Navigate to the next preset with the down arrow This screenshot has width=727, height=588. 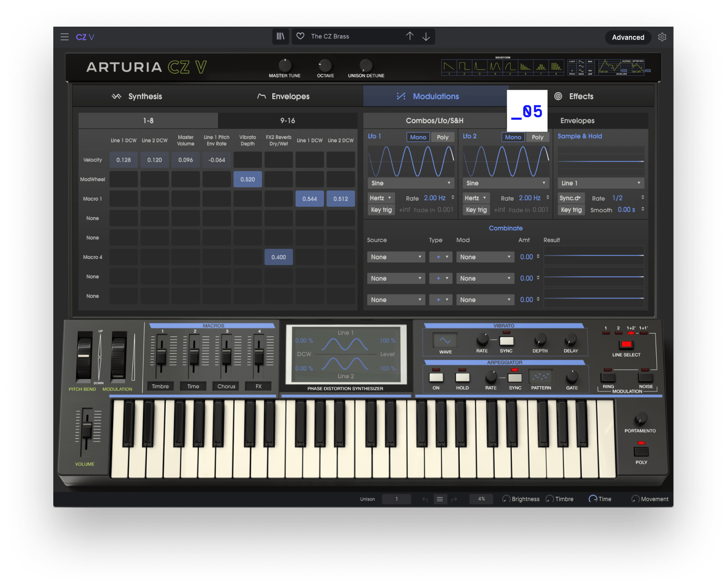click(426, 36)
